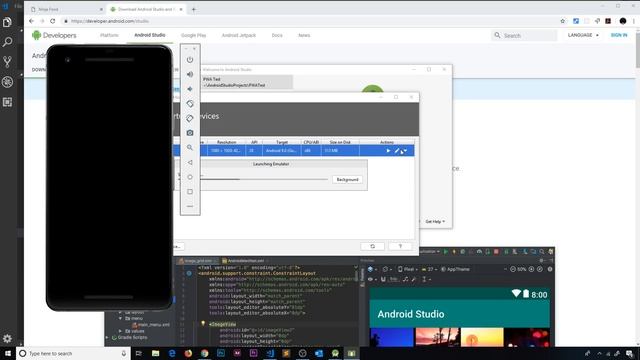The image size is (640, 360).
Task: Click the Windows Start button
Action: 8,353
